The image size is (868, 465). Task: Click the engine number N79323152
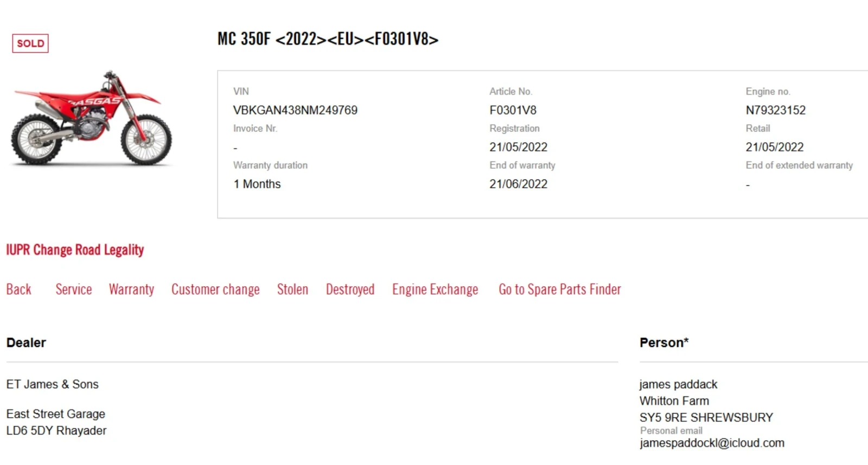pyautogui.click(x=776, y=110)
